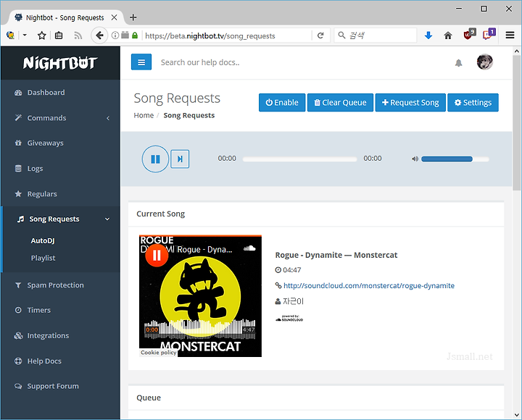Open the soundcloud.com rogue-dynamite link
Image resolution: width=522 pixels, height=420 pixels.
point(369,285)
